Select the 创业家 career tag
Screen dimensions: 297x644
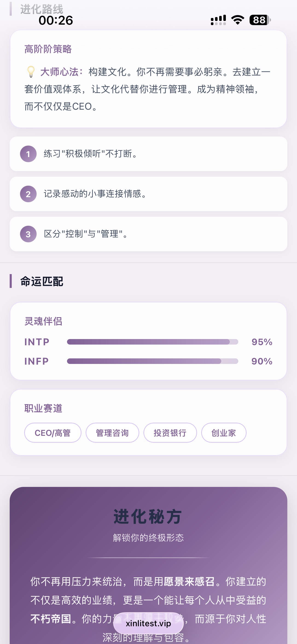pyautogui.click(x=224, y=433)
